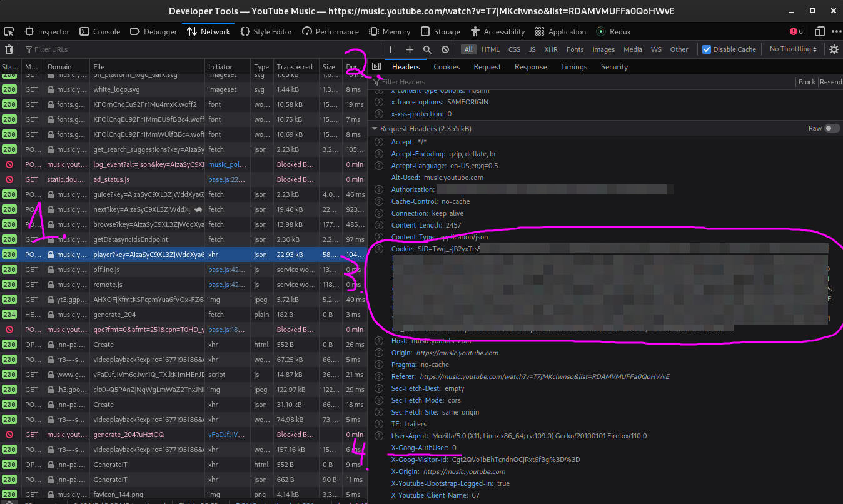Open network settings gear icon

click(834, 49)
